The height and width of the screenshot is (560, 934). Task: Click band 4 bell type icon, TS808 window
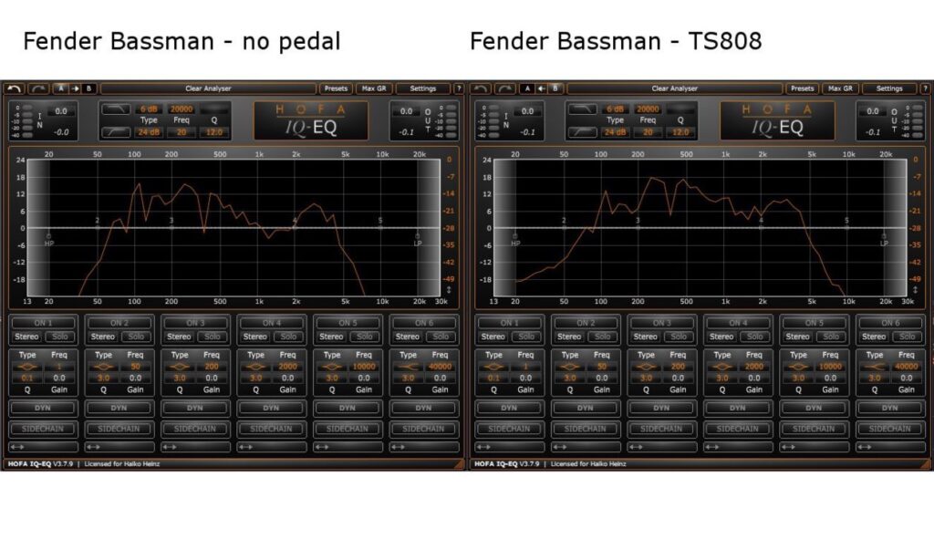coord(722,367)
